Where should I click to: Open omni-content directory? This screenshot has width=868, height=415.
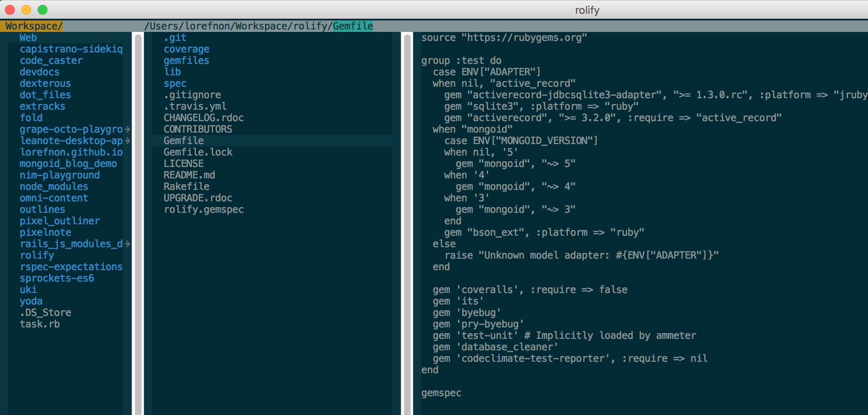[x=54, y=198]
